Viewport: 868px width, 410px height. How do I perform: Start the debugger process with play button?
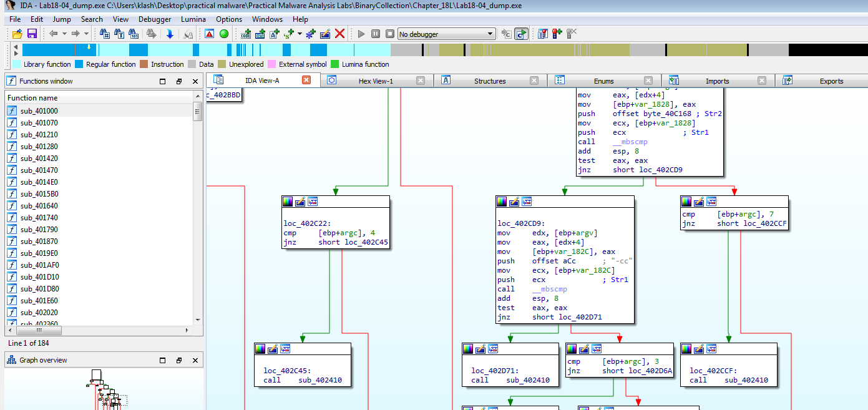(361, 34)
